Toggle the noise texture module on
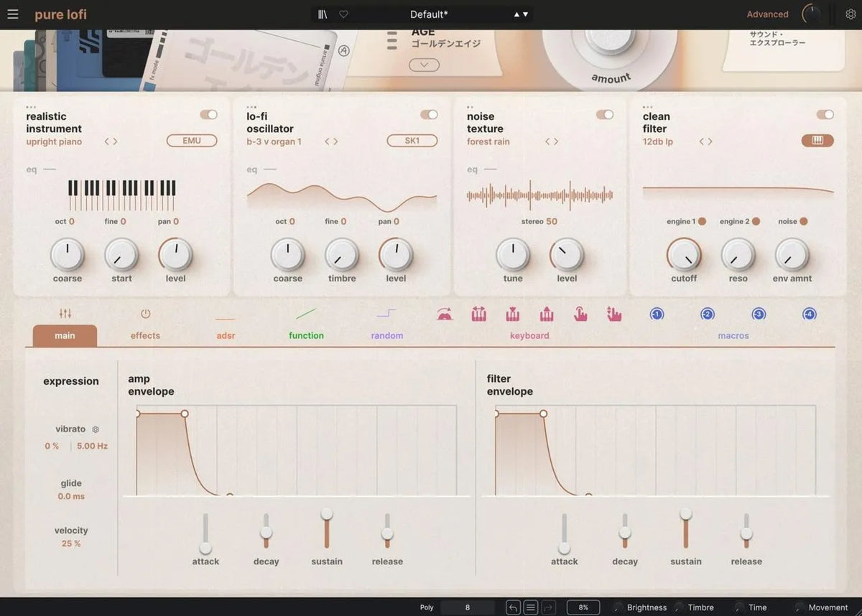This screenshot has height=616, width=862. click(605, 114)
